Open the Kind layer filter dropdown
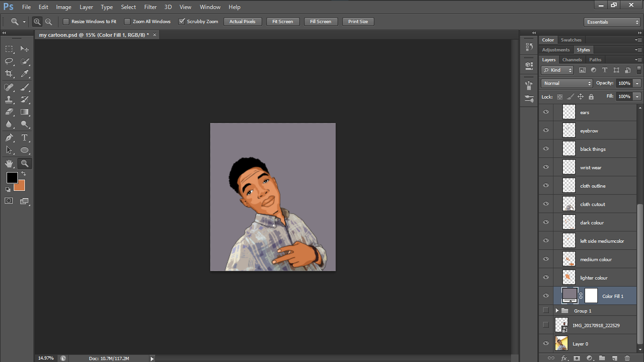This screenshot has width=644, height=362. click(557, 70)
